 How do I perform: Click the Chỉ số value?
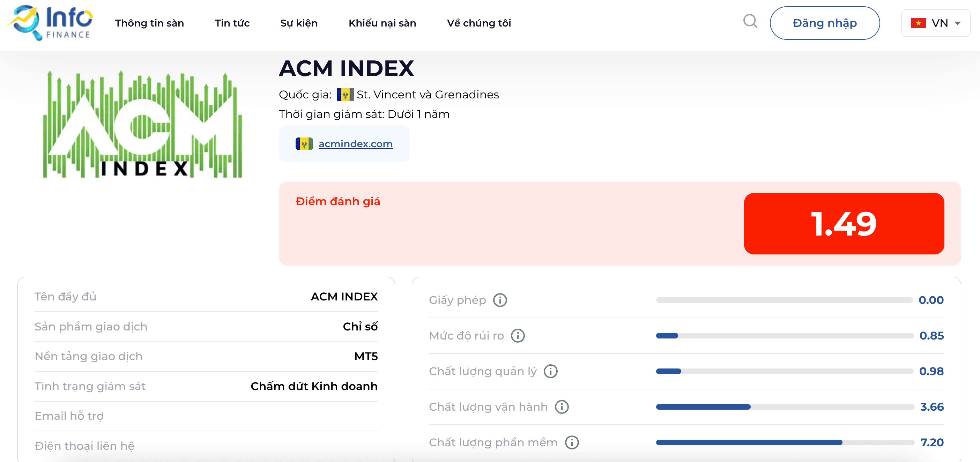click(x=360, y=326)
